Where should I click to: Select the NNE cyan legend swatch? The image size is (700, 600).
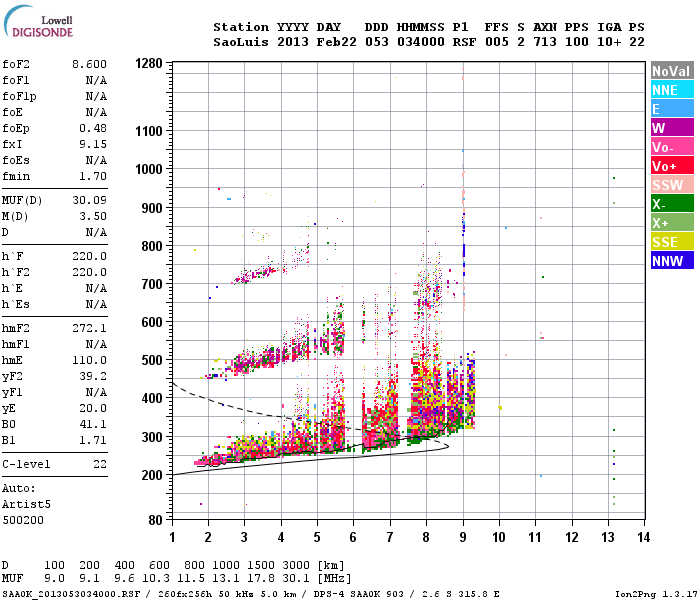672,90
